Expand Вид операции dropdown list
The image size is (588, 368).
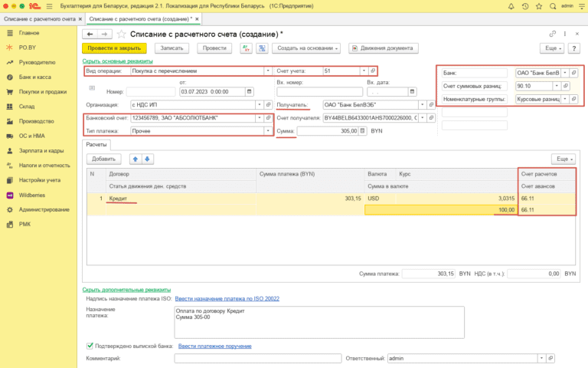pos(268,71)
